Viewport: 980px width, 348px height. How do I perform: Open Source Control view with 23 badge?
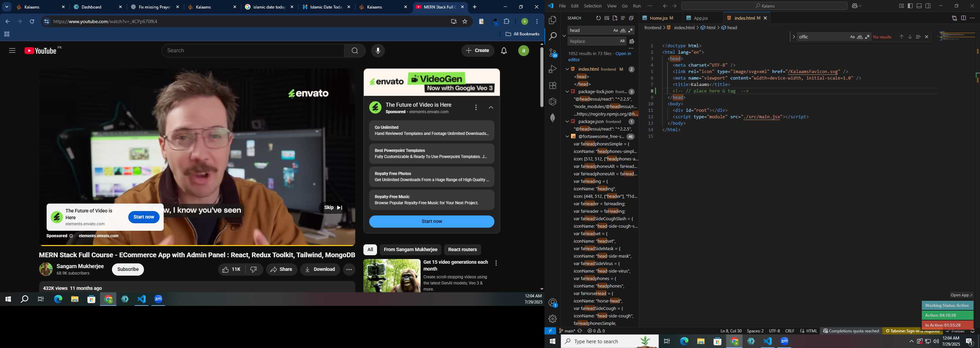[x=553, y=53]
